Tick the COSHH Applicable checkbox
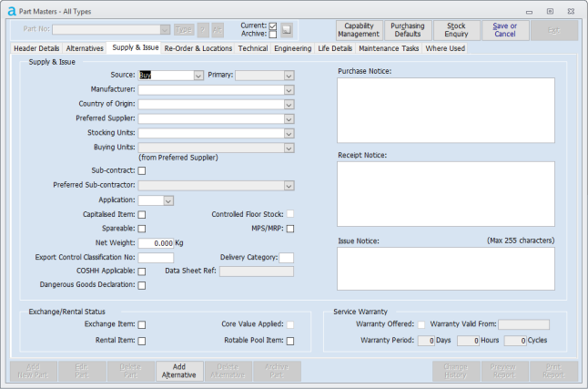The width and height of the screenshot is (588, 389). pyautogui.click(x=142, y=271)
